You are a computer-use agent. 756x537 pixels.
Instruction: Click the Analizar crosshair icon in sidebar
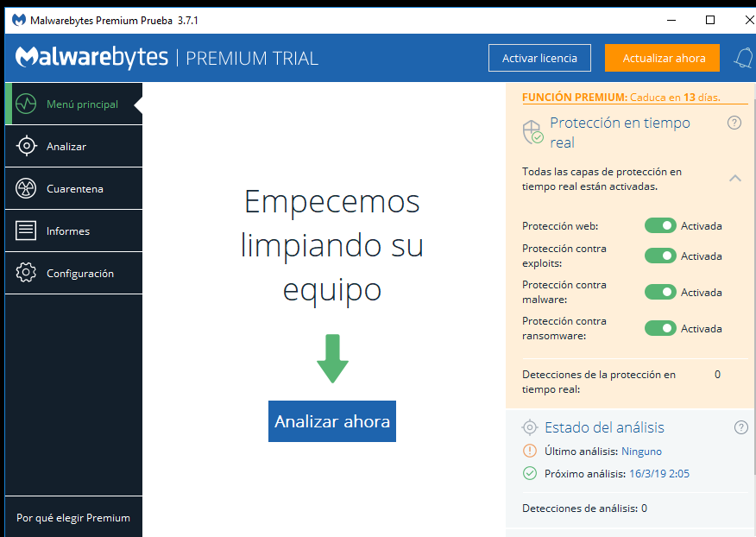tap(27, 147)
